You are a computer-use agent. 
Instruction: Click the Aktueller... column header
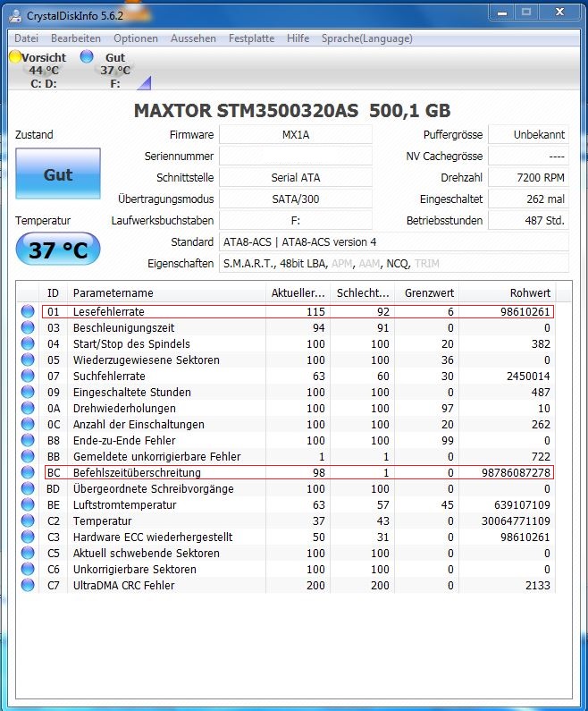pyautogui.click(x=298, y=293)
